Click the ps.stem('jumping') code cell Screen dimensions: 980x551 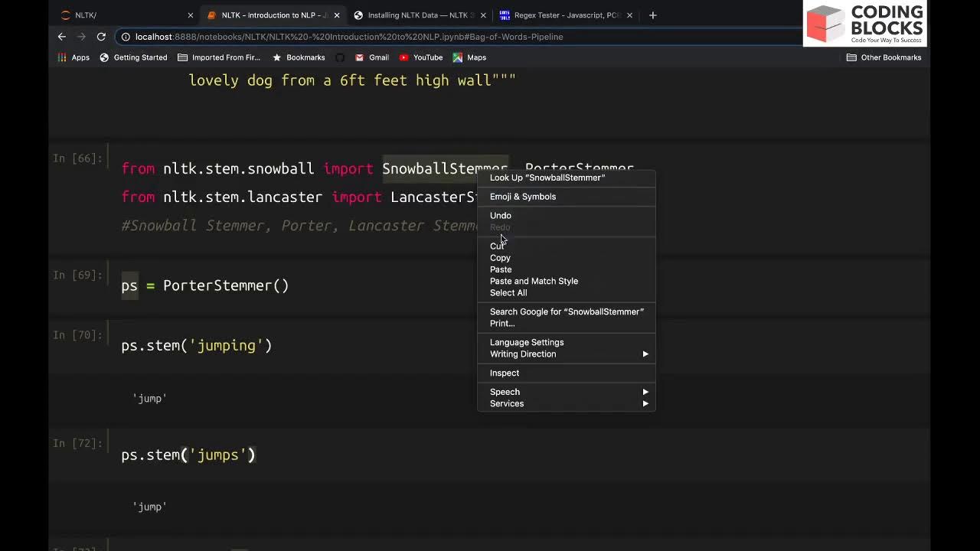coord(197,345)
